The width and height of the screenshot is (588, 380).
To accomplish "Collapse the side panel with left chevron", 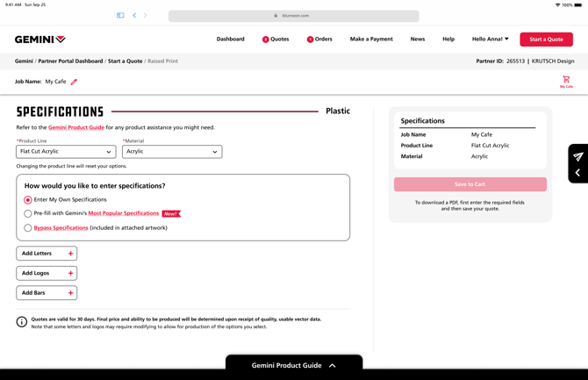I will click(x=577, y=173).
